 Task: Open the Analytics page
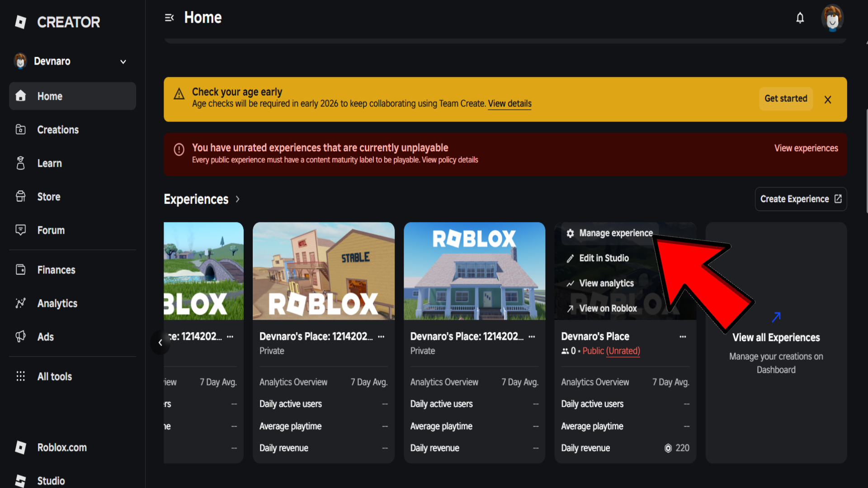pos(57,303)
